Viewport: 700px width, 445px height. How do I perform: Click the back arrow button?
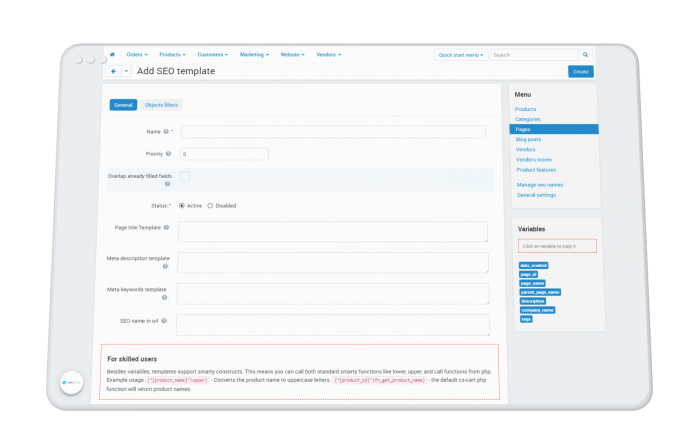click(113, 71)
